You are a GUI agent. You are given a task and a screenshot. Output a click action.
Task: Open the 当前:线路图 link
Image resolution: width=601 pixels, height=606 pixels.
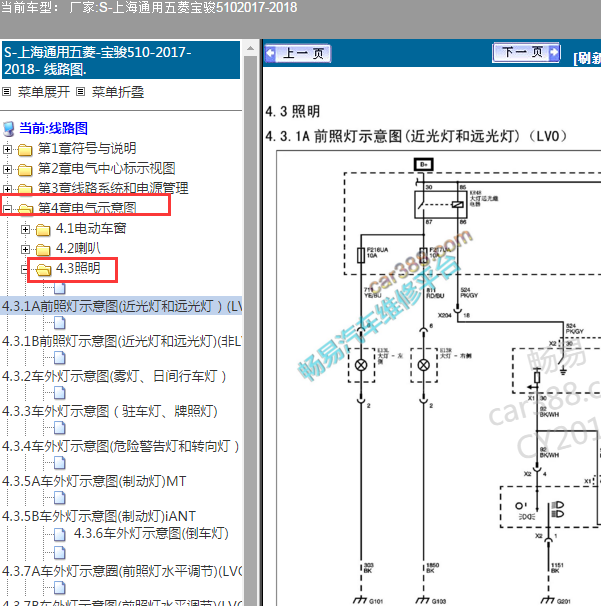[x=53, y=128]
